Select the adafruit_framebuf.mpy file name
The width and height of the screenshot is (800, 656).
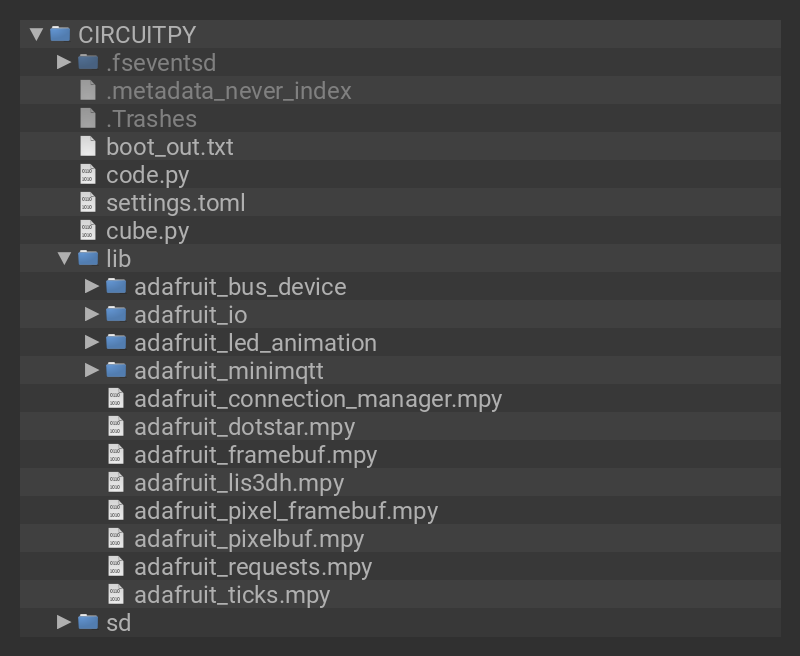click(255, 454)
